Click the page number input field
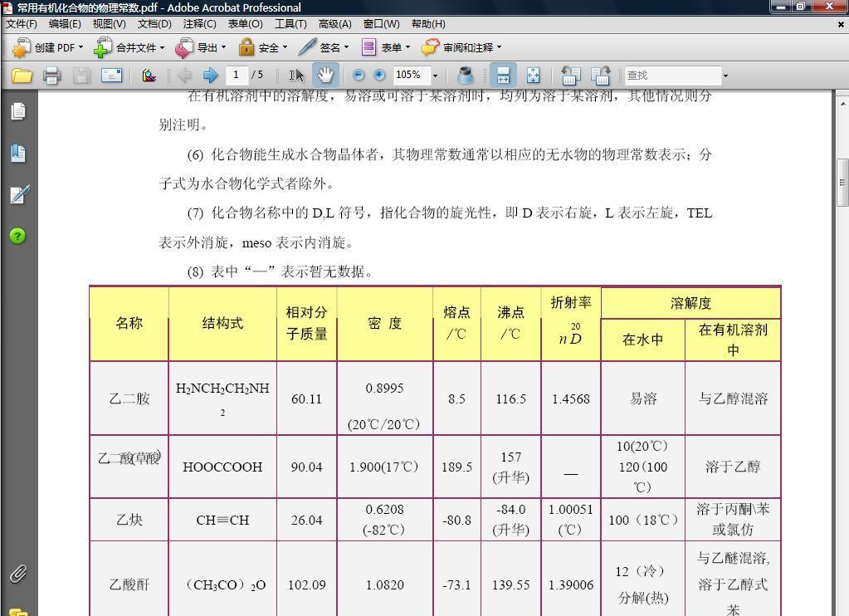The width and height of the screenshot is (849, 616). point(237,75)
